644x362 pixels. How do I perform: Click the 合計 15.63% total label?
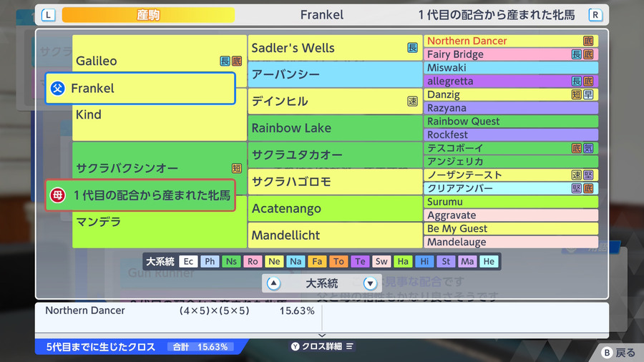click(200, 347)
